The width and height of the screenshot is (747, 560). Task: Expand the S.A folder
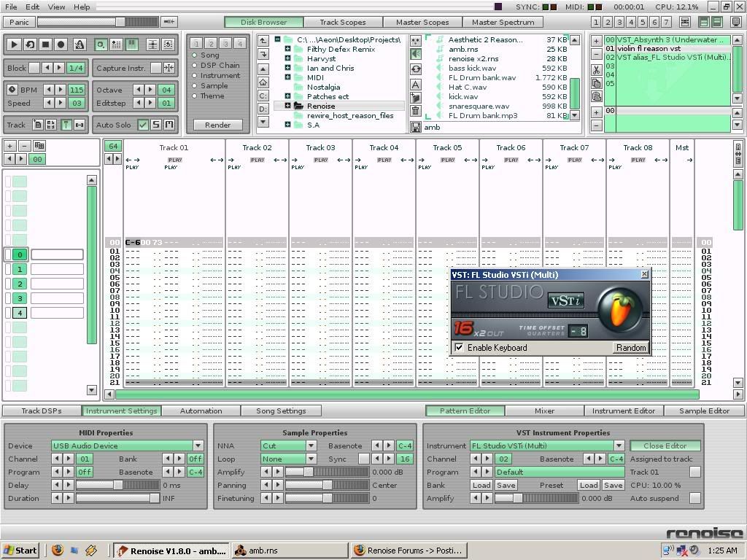coord(287,124)
